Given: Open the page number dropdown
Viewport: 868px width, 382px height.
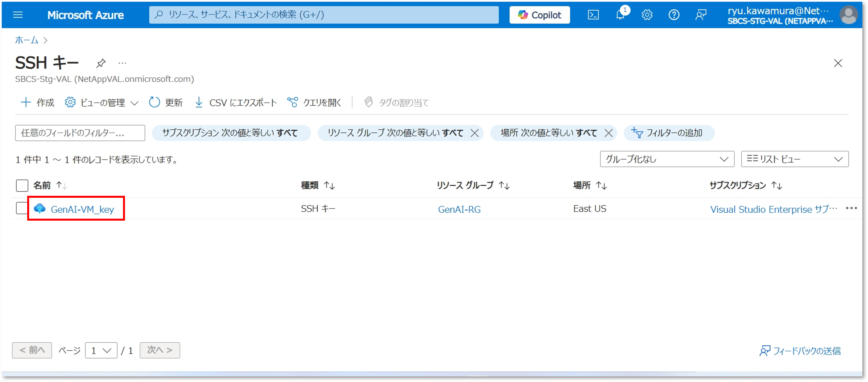Looking at the screenshot, I should 101,350.
